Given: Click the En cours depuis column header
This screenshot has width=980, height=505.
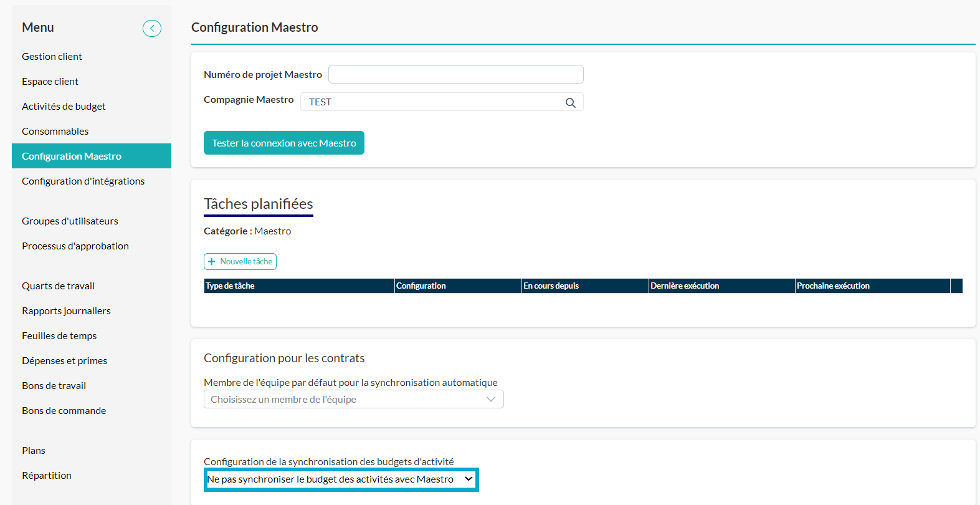Looking at the screenshot, I should 585,286.
